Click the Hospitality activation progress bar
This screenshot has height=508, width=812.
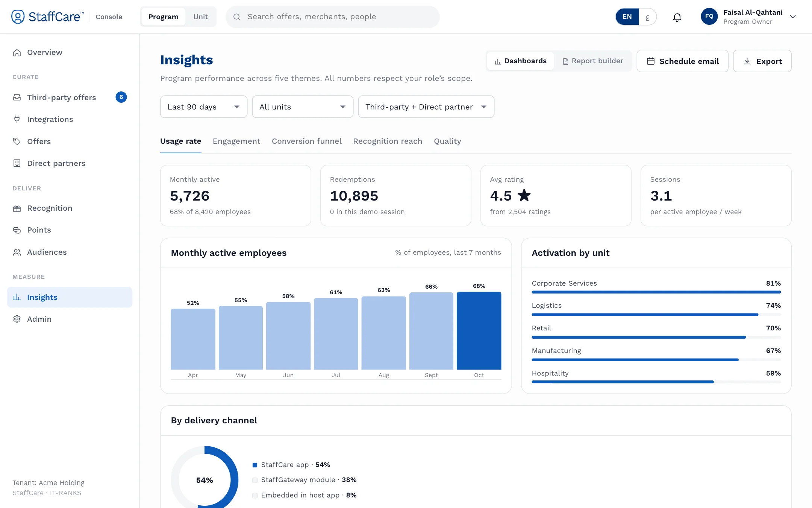point(656,382)
